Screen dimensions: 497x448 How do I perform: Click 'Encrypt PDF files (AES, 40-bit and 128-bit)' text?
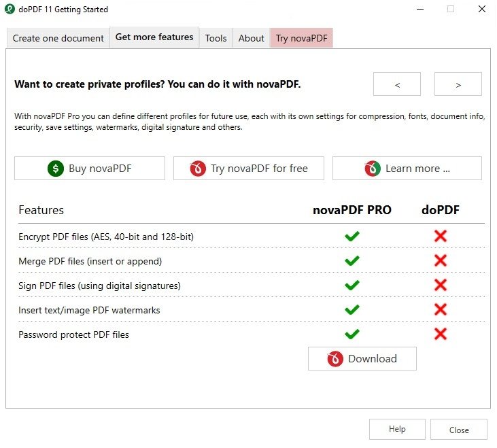click(106, 237)
